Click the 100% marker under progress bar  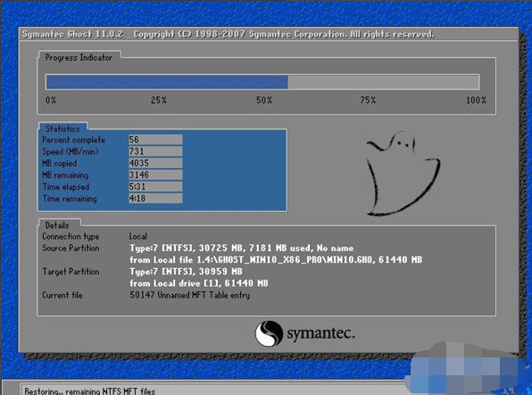point(476,100)
